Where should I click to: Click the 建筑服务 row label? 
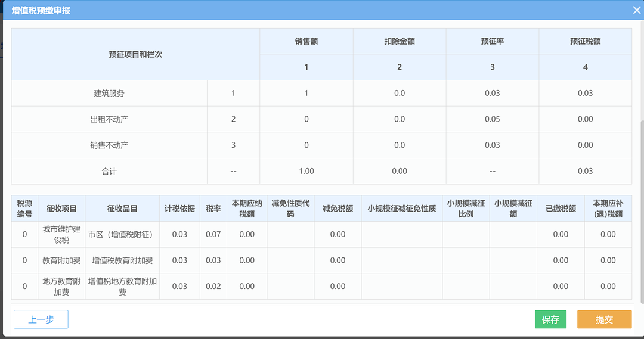coord(109,93)
